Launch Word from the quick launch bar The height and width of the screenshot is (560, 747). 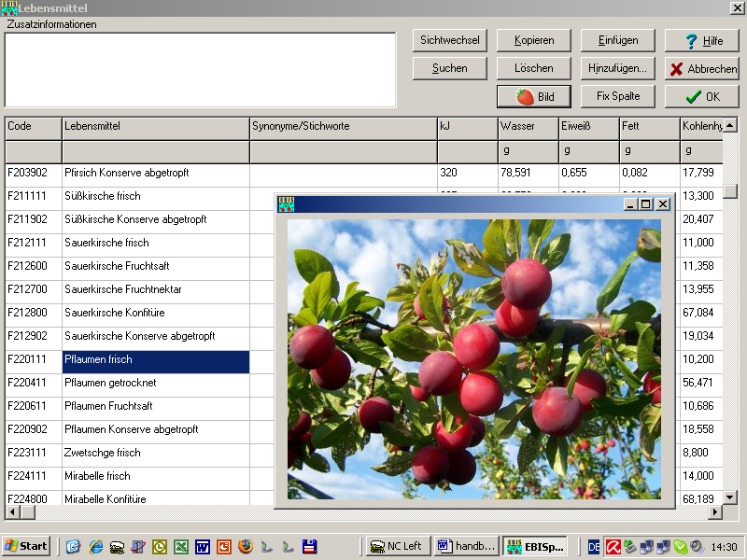(x=203, y=546)
